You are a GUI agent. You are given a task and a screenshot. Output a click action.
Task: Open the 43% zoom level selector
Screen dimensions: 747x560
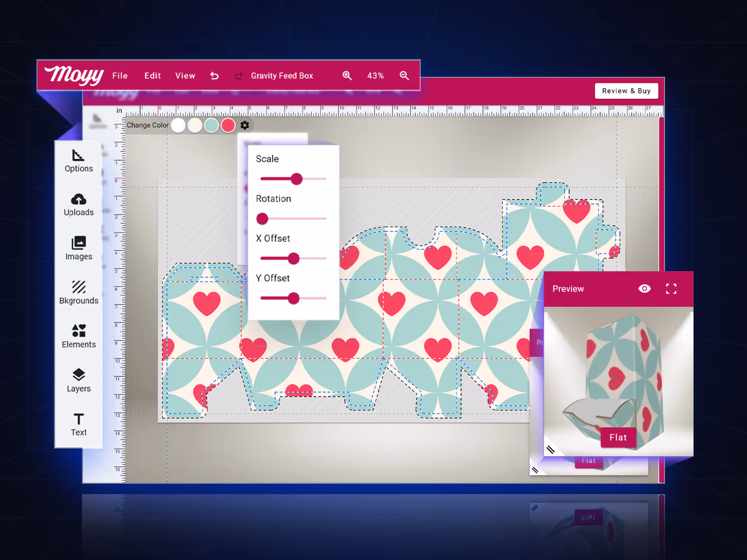pyautogui.click(x=375, y=75)
